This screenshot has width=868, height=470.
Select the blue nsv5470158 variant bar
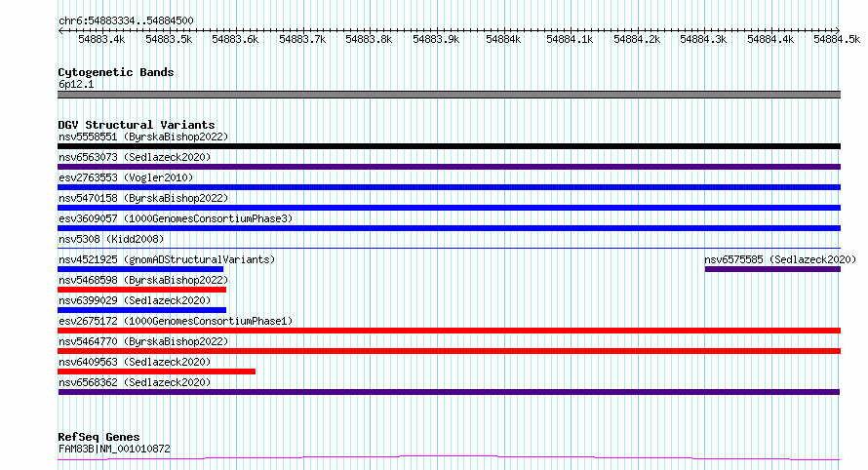click(449, 208)
